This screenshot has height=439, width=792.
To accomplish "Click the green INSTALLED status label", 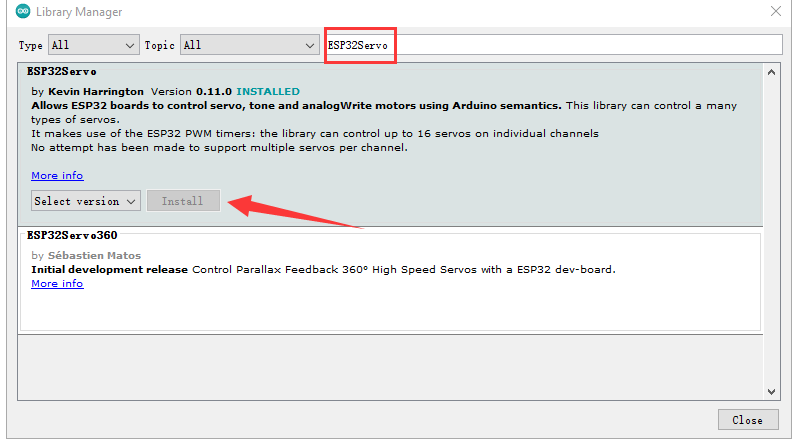I will (x=268, y=92).
